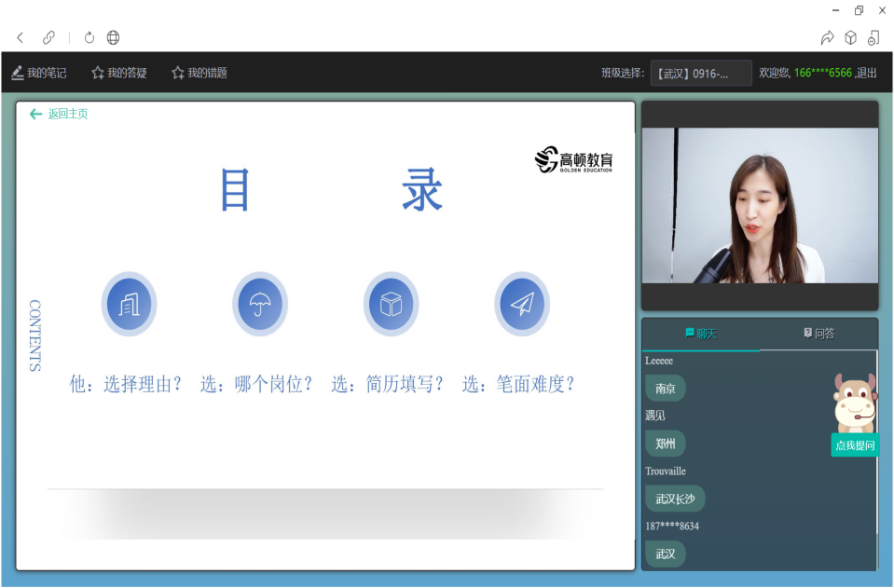Expand the 班级选择 class dropdown
Image resolution: width=894 pixels, height=588 pixels.
(701, 73)
